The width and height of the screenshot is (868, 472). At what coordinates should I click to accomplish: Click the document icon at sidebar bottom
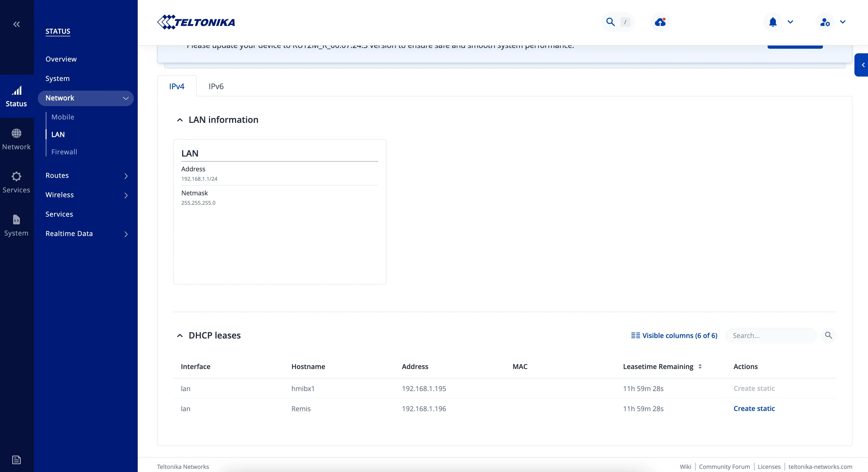pyautogui.click(x=16, y=460)
